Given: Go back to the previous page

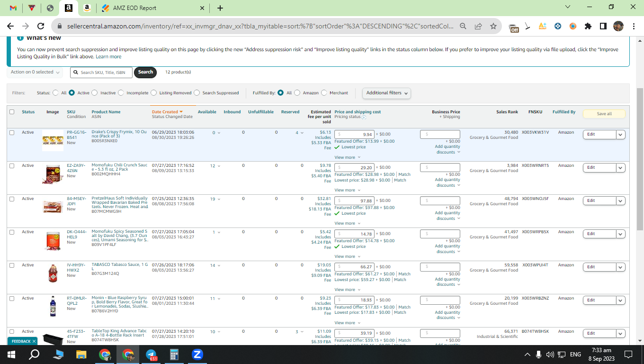Looking at the screenshot, I should (10, 27).
